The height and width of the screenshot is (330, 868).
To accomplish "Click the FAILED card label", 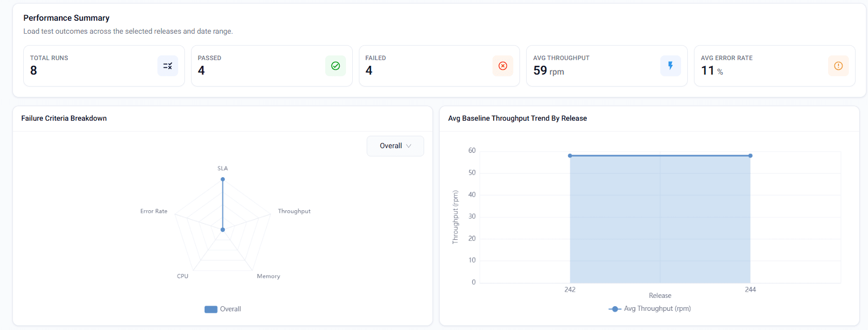I will (x=375, y=58).
